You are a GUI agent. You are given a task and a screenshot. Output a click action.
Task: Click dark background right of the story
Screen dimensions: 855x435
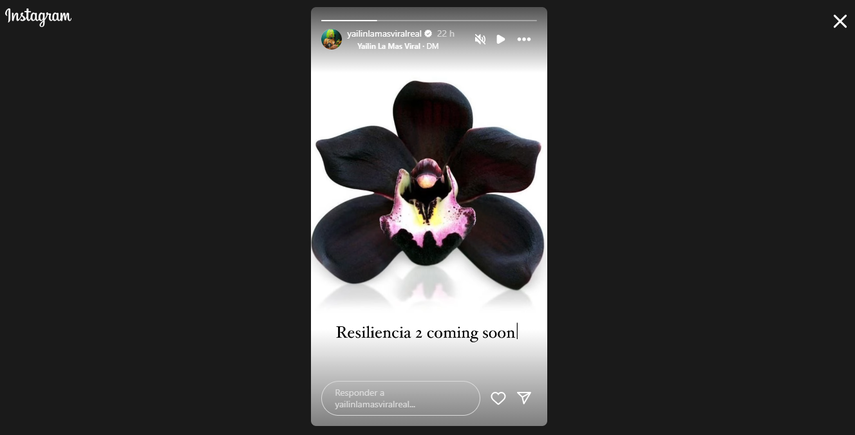[701, 229]
